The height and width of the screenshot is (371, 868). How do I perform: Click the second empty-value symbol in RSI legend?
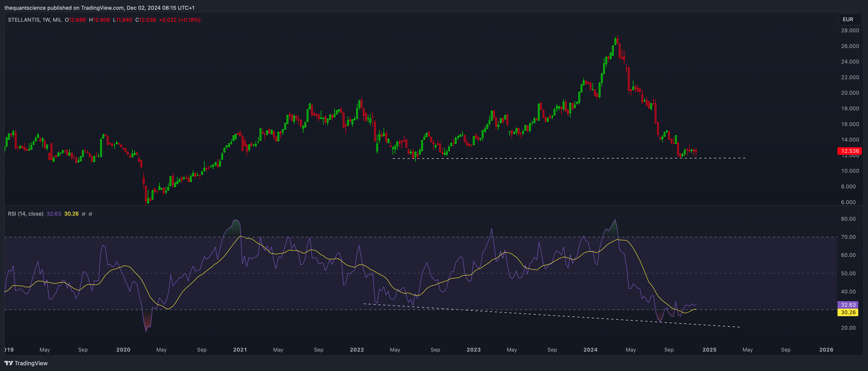pyautogui.click(x=90, y=214)
